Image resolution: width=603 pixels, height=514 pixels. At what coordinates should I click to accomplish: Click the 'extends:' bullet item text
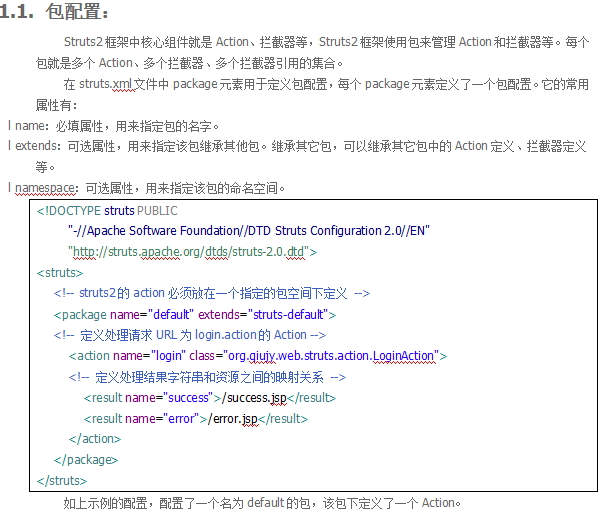(x=38, y=146)
